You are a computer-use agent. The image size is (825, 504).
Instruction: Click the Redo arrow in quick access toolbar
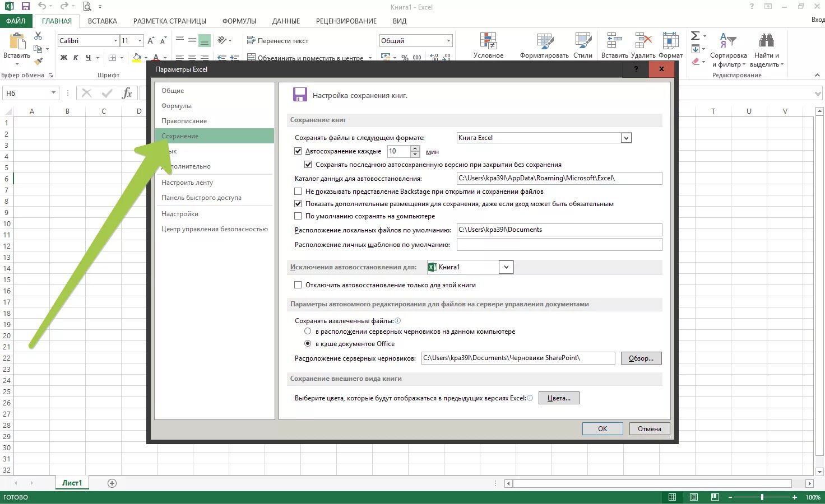pyautogui.click(x=64, y=7)
